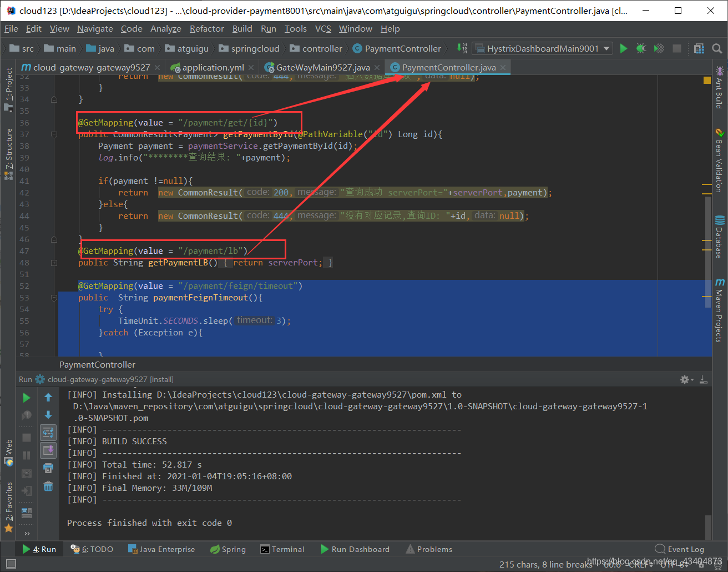Click yellow inspection status indicator atop editor
728x572 pixels.
tap(707, 80)
